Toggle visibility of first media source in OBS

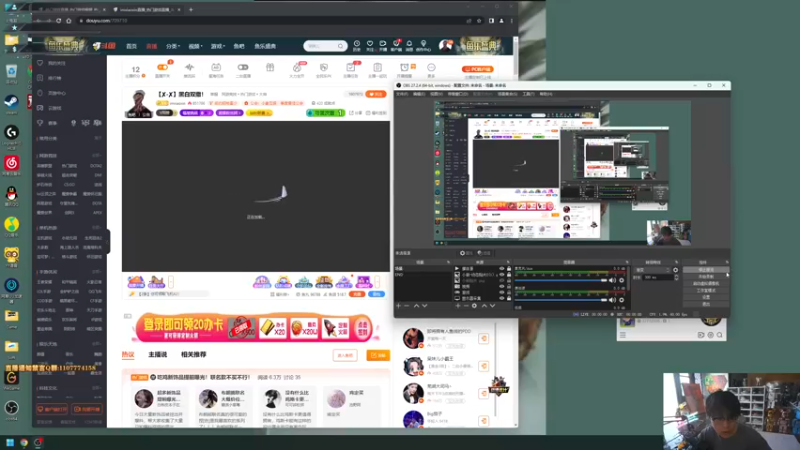point(502,268)
